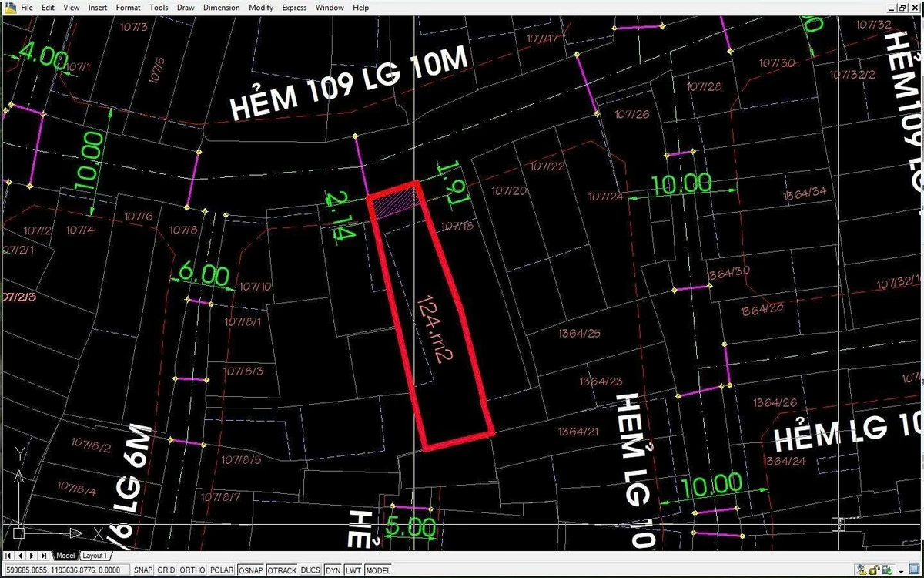Open the Window menu
The width and height of the screenshot is (924, 578).
pyautogui.click(x=330, y=8)
